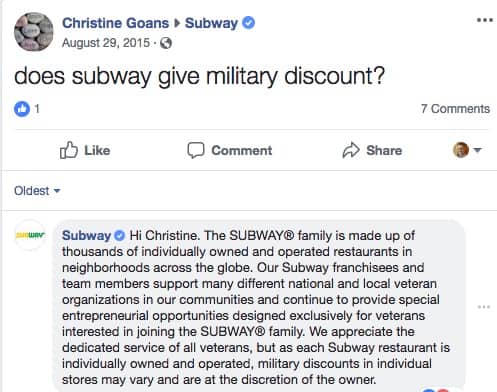
Task: Click the globe public privacy icon
Action: pos(166,43)
